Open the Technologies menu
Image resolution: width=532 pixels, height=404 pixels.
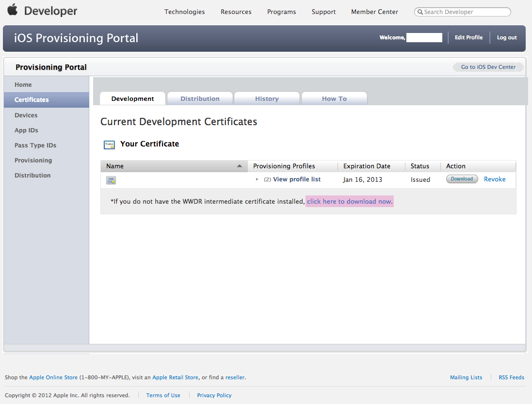(x=185, y=12)
